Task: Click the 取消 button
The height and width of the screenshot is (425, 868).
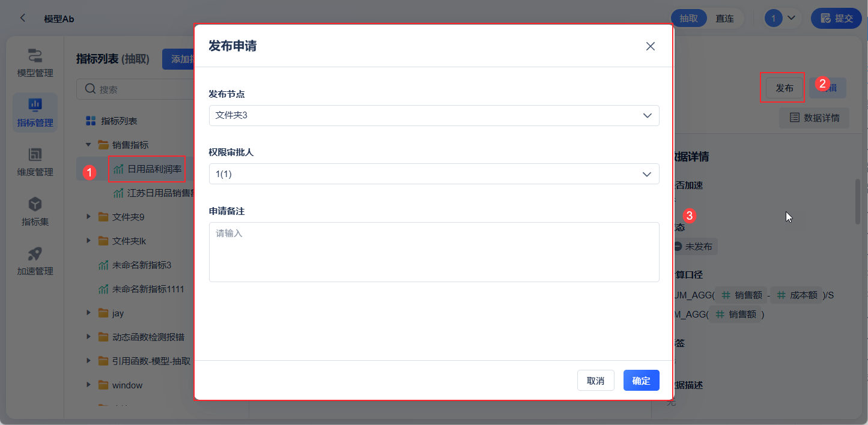Action: [x=595, y=381]
